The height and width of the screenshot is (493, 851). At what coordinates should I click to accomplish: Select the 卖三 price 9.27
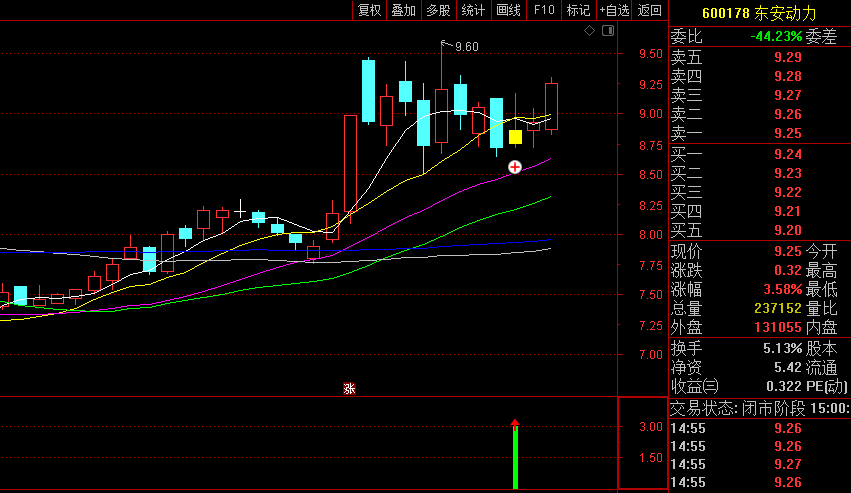coord(788,95)
